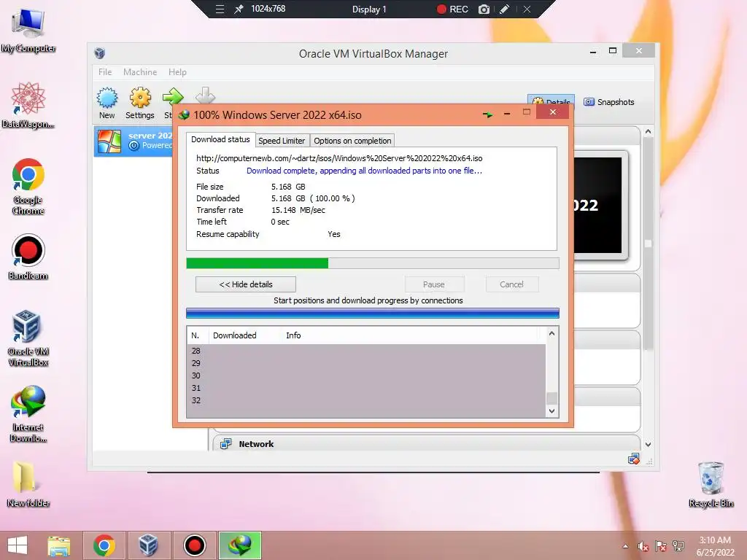Click the pencil draw icon in recording bar

505,9
